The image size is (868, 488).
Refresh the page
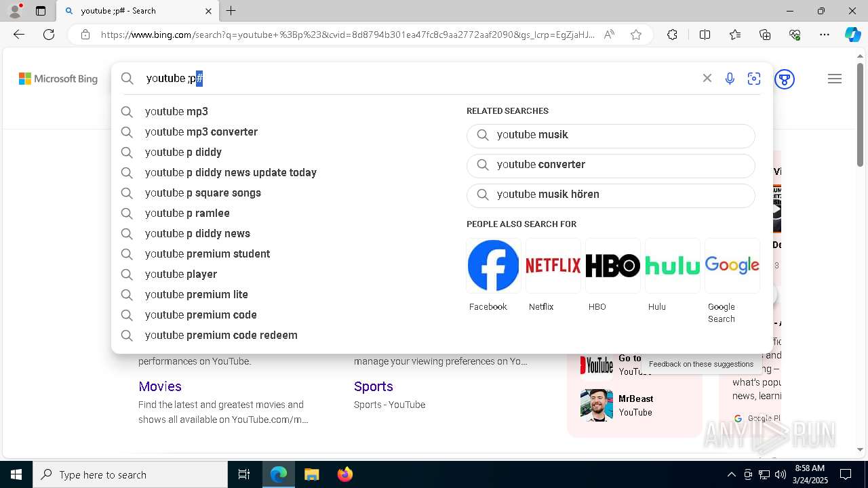[49, 35]
